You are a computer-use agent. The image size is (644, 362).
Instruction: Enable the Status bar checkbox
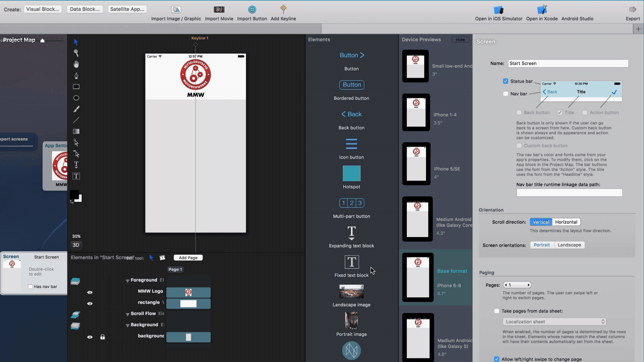click(505, 81)
